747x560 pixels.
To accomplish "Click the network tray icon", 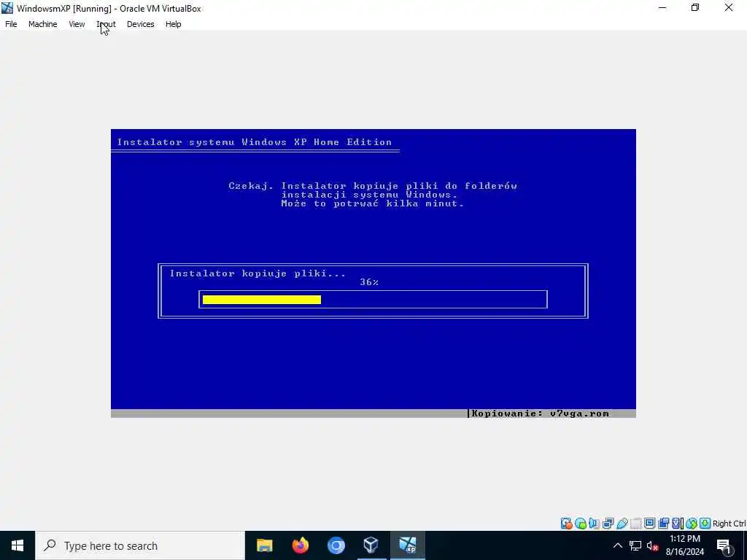I will click(635, 545).
